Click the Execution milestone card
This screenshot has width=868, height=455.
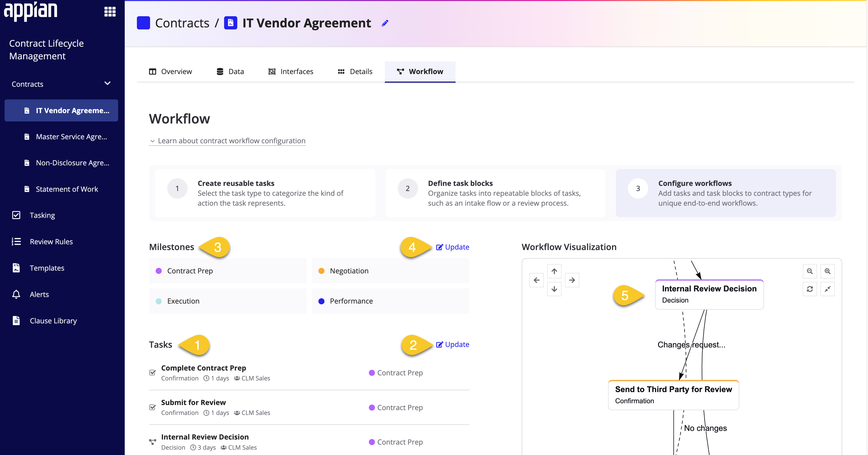pos(228,301)
